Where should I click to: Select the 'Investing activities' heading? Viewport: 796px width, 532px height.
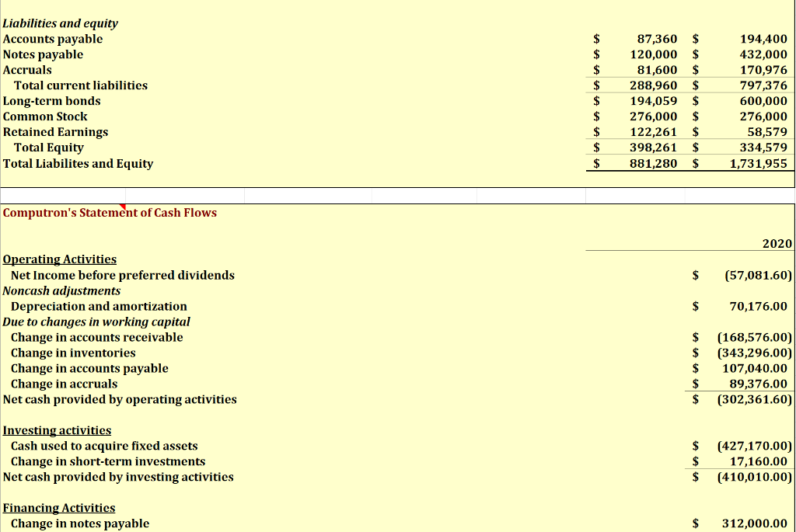click(x=57, y=430)
